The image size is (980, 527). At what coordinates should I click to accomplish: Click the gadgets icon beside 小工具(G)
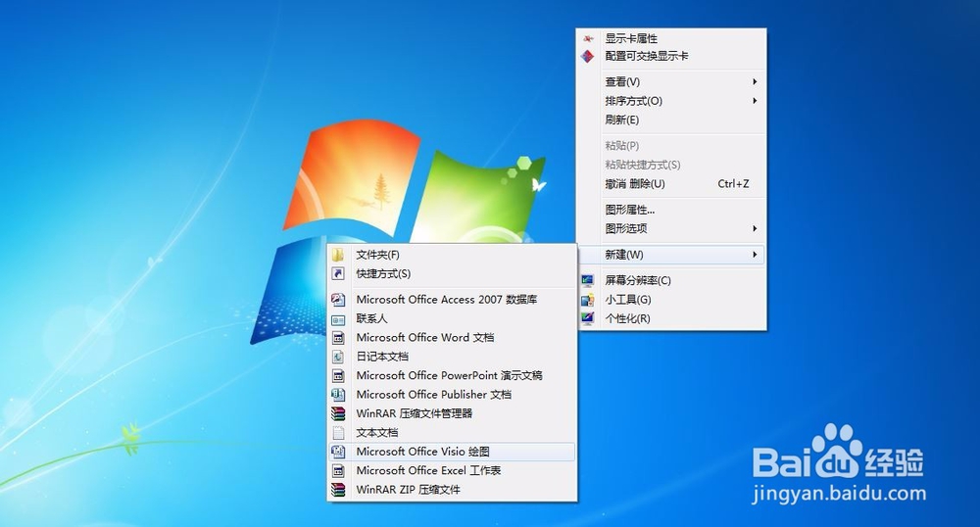587,300
